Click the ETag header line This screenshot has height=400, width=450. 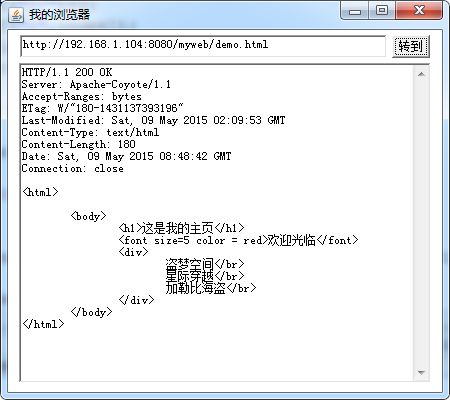(102, 108)
